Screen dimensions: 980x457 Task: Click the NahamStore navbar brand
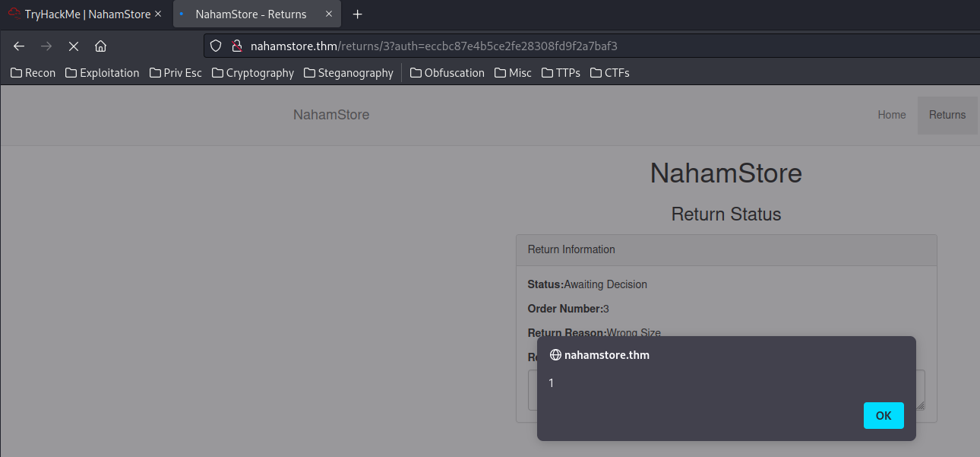331,115
